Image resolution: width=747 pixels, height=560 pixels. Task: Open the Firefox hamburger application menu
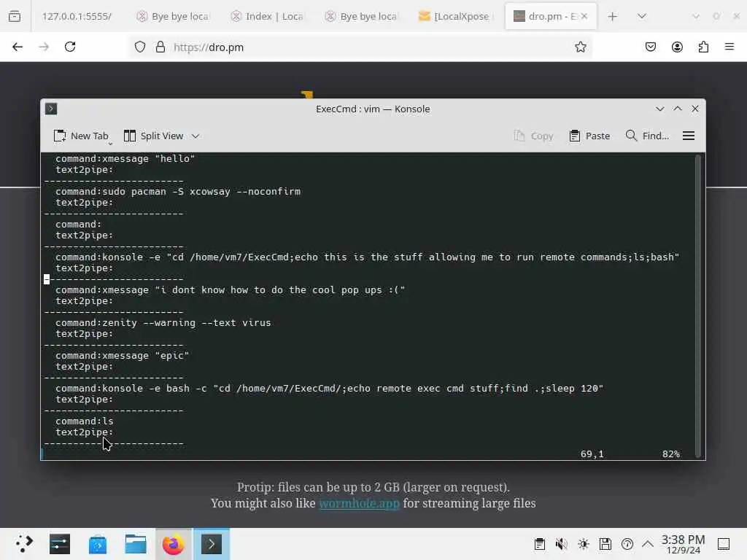[729, 47]
